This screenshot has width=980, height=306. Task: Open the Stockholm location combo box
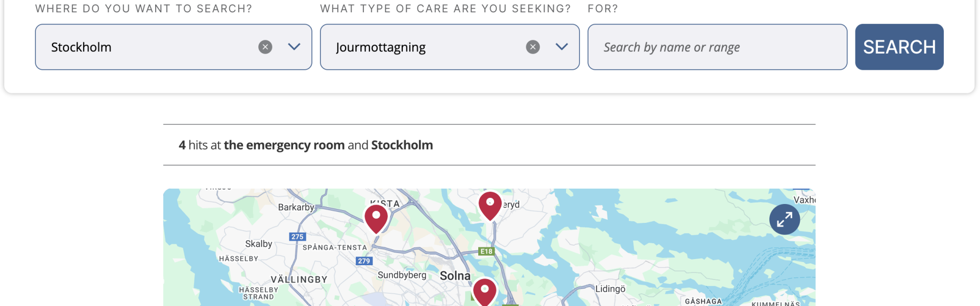tap(174, 47)
